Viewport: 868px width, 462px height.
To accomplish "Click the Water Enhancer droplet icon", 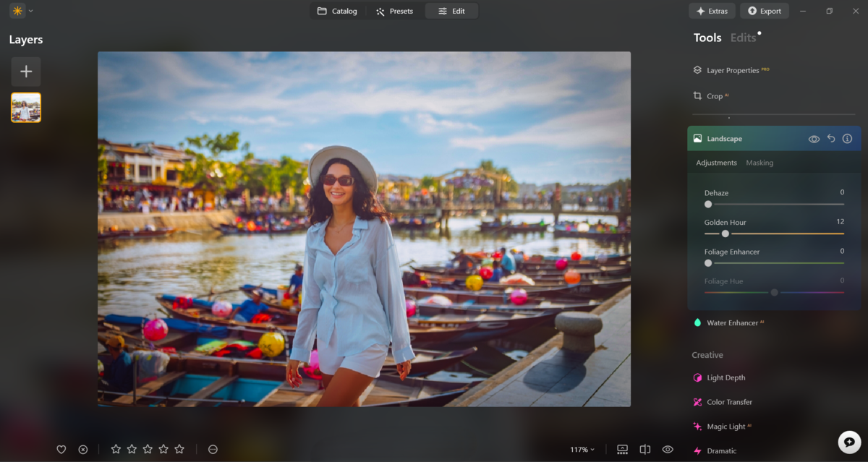I will pos(697,322).
